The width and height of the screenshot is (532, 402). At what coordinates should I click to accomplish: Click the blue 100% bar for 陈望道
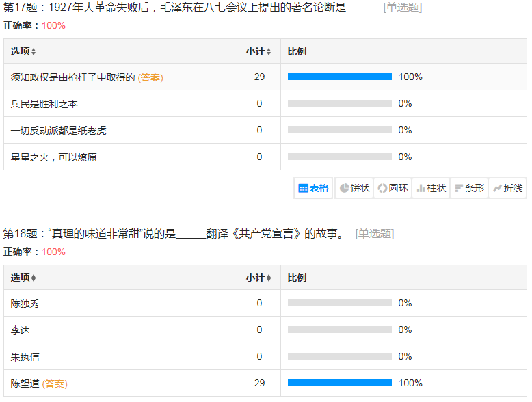pos(339,383)
